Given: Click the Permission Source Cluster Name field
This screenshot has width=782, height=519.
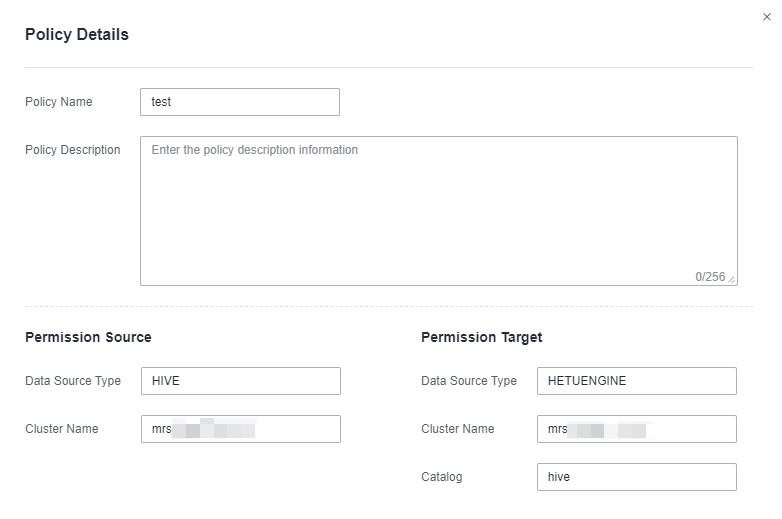Looking at the screenshot, I should 241,429.
